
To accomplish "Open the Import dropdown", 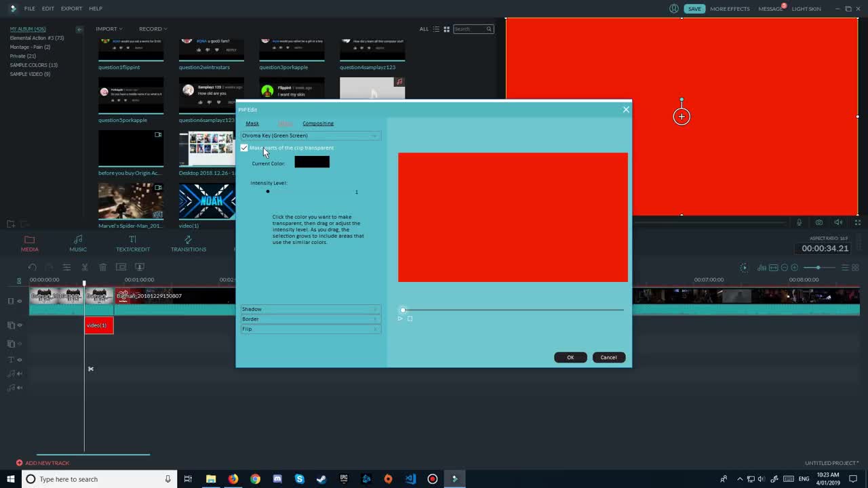I will [108, 29].
